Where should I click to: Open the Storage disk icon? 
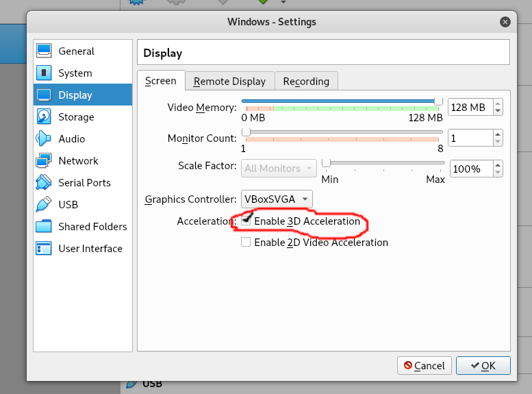coord(44,117)
